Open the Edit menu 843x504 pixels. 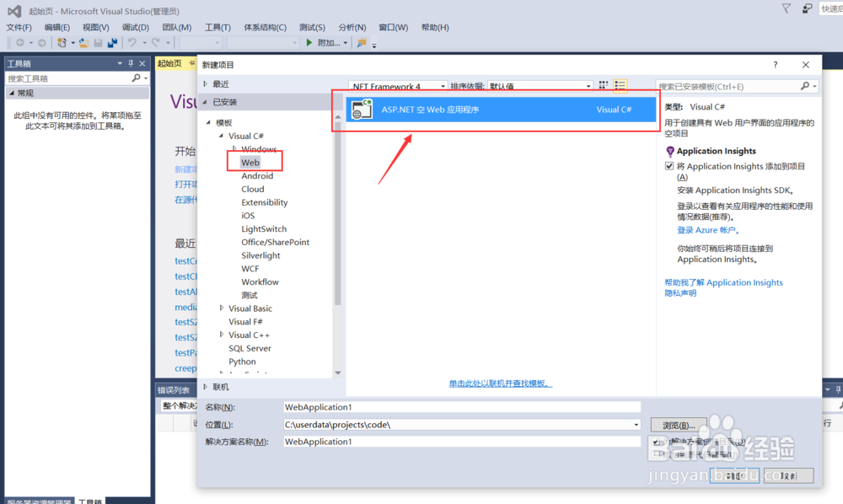57,28
